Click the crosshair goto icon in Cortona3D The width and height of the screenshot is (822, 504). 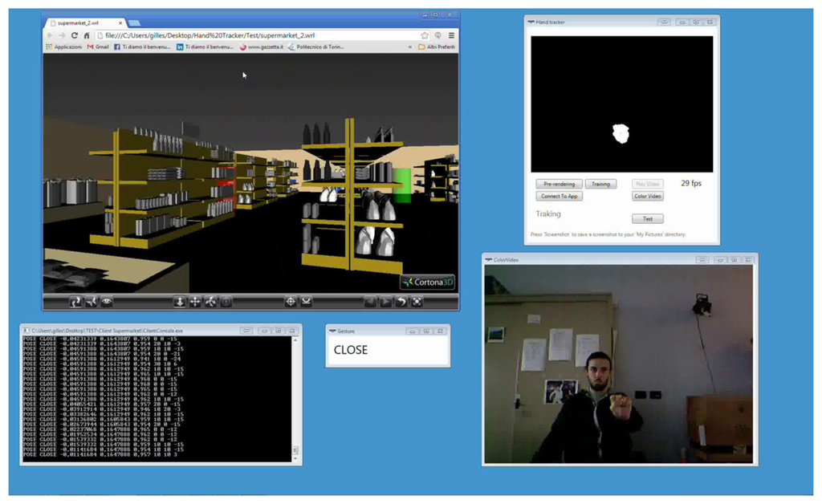[x=291, y=302]
